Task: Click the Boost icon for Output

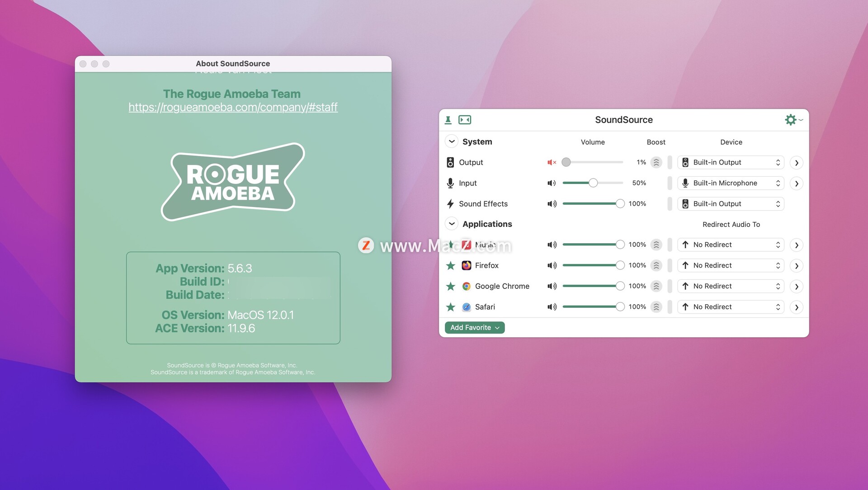Action: click(656, 162)
